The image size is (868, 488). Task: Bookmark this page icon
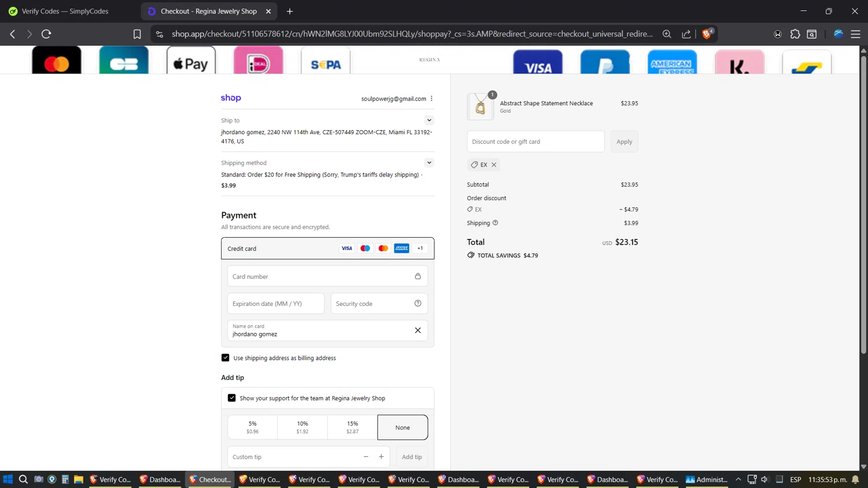coord(137,34)
